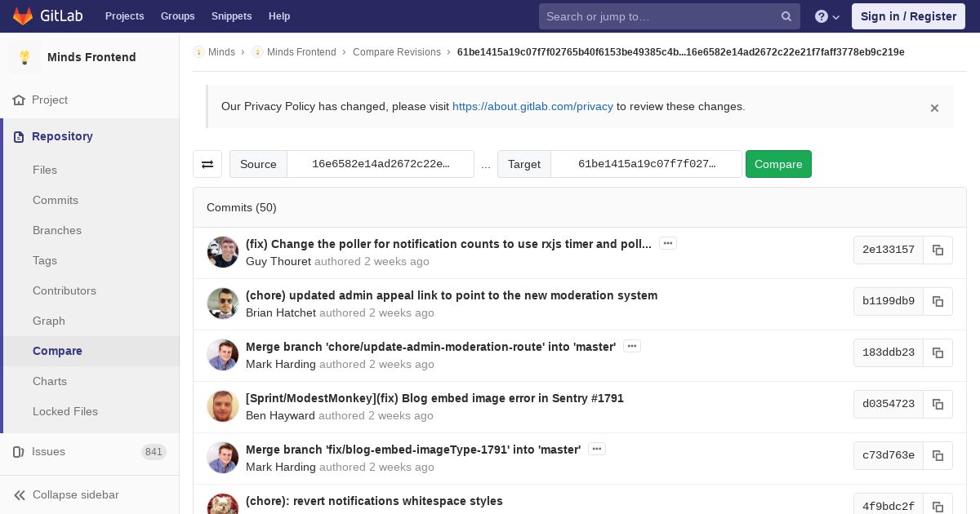This screenshot has width=980, height=514.
Task: Open the Source revision dropdown
Action: (x=381, y=164)
